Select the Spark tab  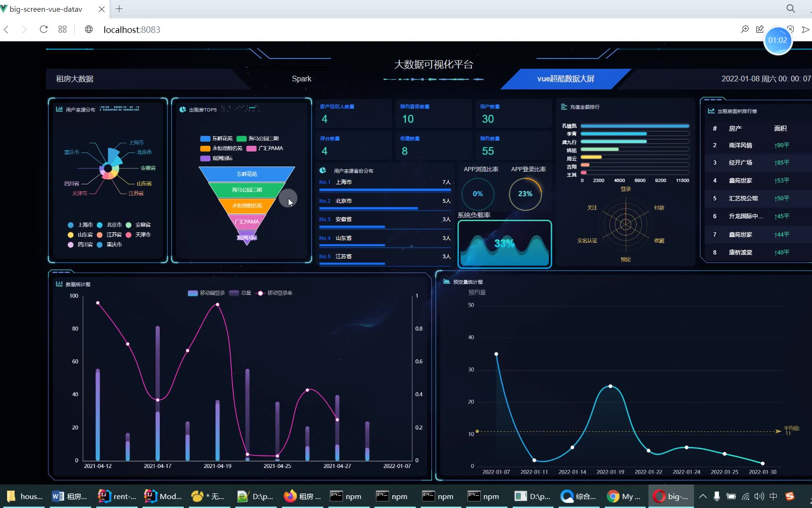(301, 79)
